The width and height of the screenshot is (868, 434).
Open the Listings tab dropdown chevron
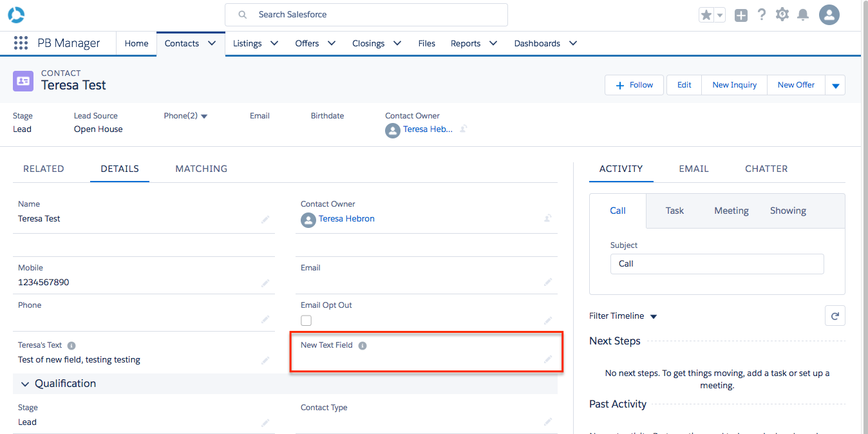tap(274, 43)
